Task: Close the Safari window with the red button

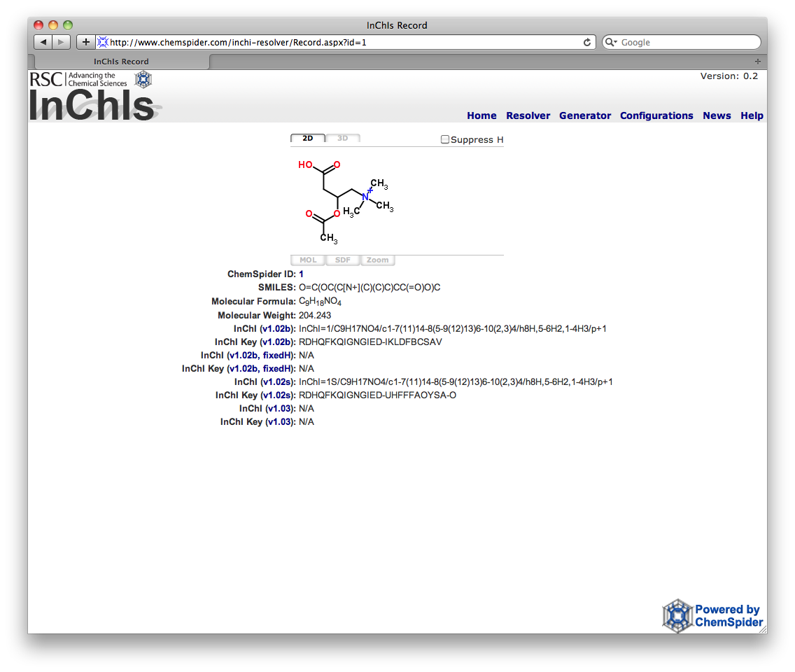Action: pyautogui.click(x=38, y=25)
